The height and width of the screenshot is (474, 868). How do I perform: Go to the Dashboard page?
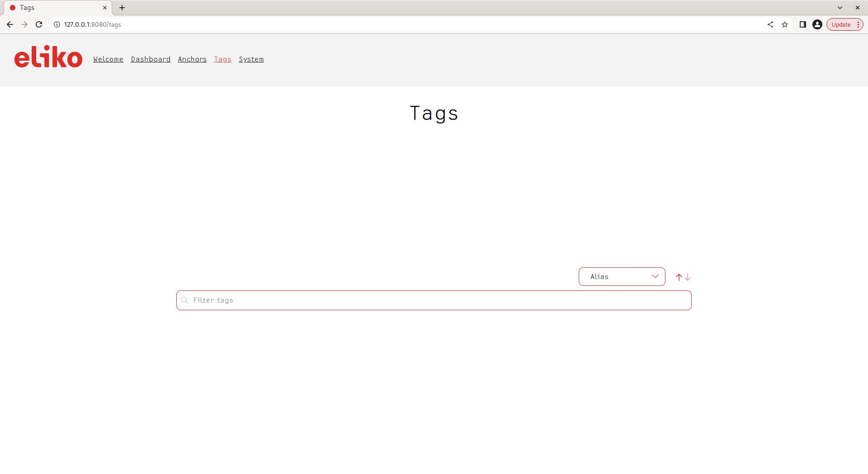click(x=151, y=59)
